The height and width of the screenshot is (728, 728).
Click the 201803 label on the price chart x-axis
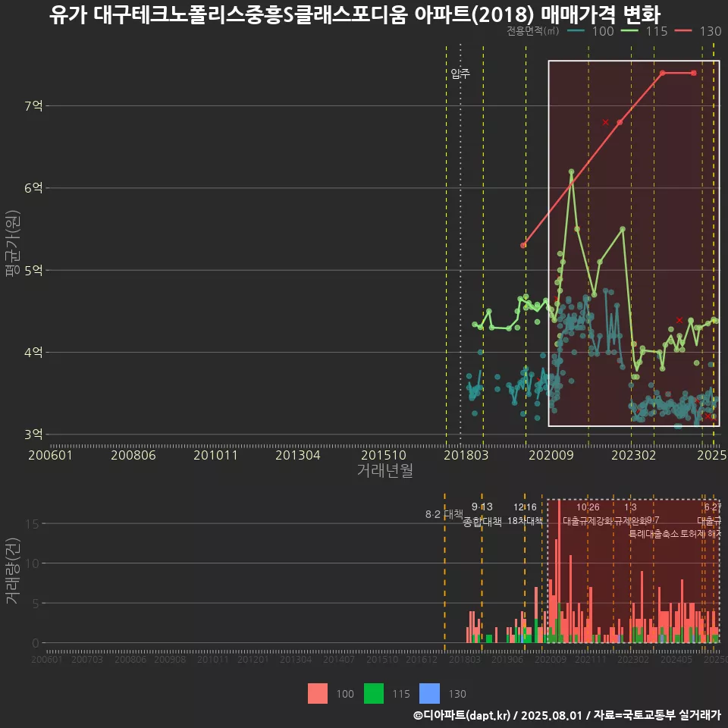466,455
